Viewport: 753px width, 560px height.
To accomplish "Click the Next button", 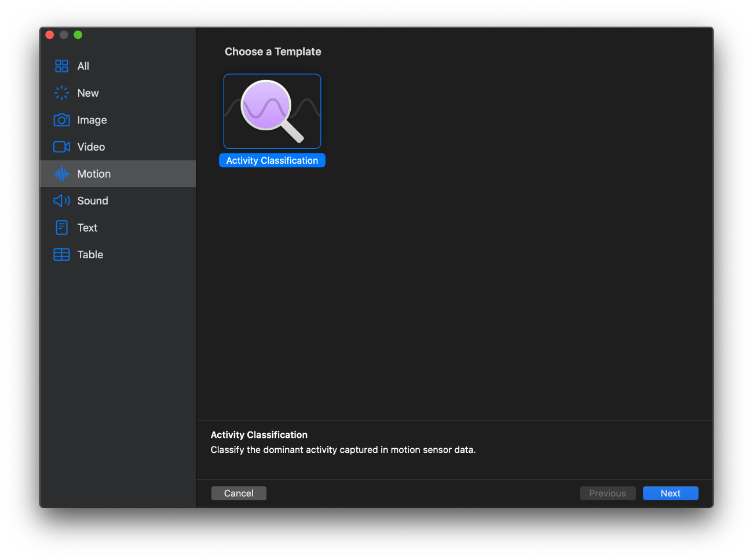I will click(671, 493).
